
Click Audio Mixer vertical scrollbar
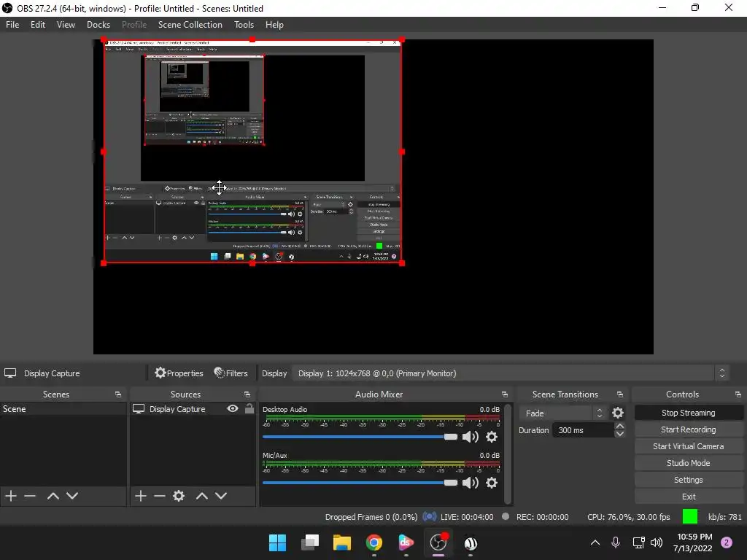pyautogui.click(x=508, y=453)
